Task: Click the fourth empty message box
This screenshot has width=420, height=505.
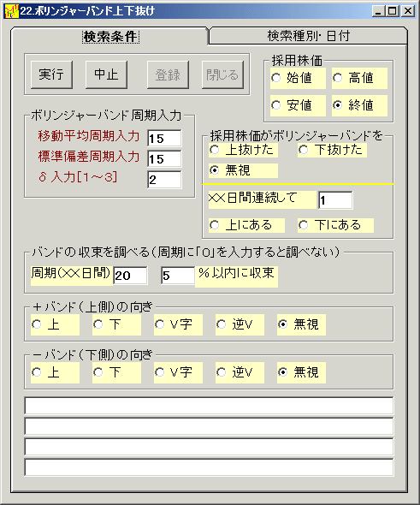Action: pyautogui.click(x=209, y=467)
